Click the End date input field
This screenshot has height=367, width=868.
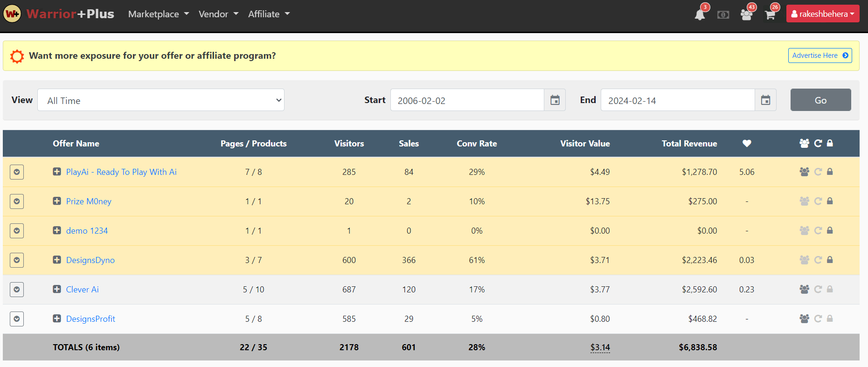pos(678,100)
